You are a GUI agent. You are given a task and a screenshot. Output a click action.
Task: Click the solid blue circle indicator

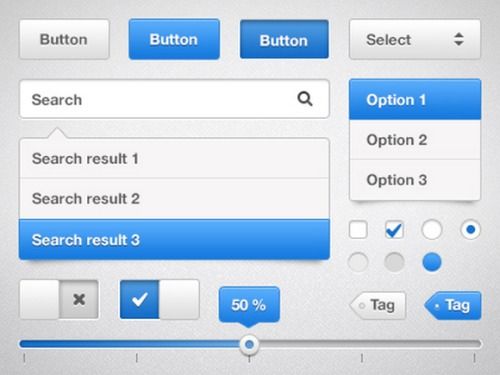(x=432, y=262)
